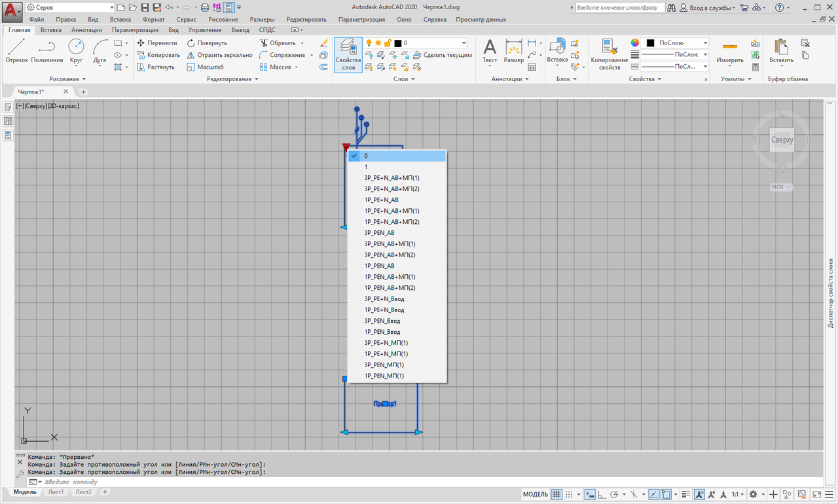Click Массив array tool
The height and width of the screenshot is (504, 838).
[x=275, y=67]
